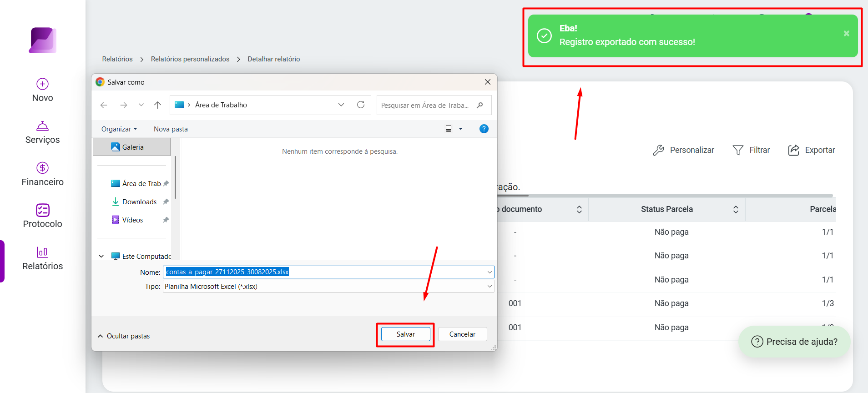
Task: Go back in the Save dialog
Action: tap(104, 105)
